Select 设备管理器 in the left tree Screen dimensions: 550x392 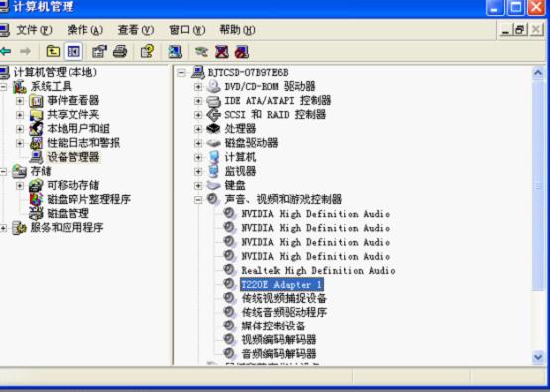(x=73, y=157)
